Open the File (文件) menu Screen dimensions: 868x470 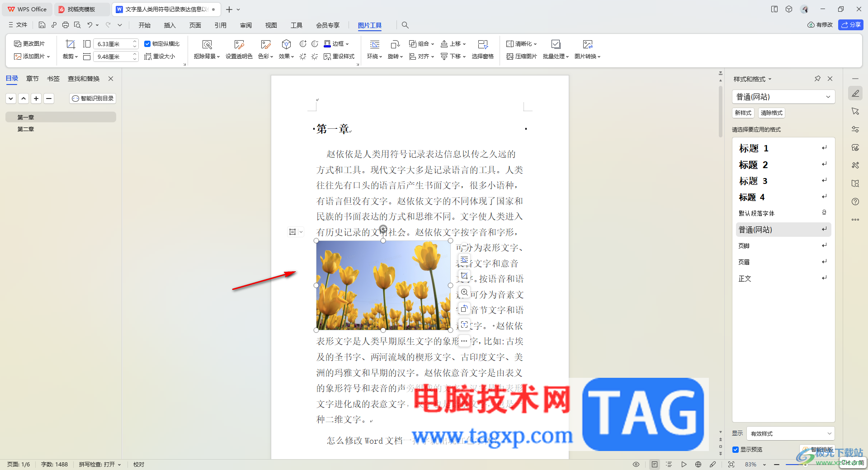(x=18, y=25)
